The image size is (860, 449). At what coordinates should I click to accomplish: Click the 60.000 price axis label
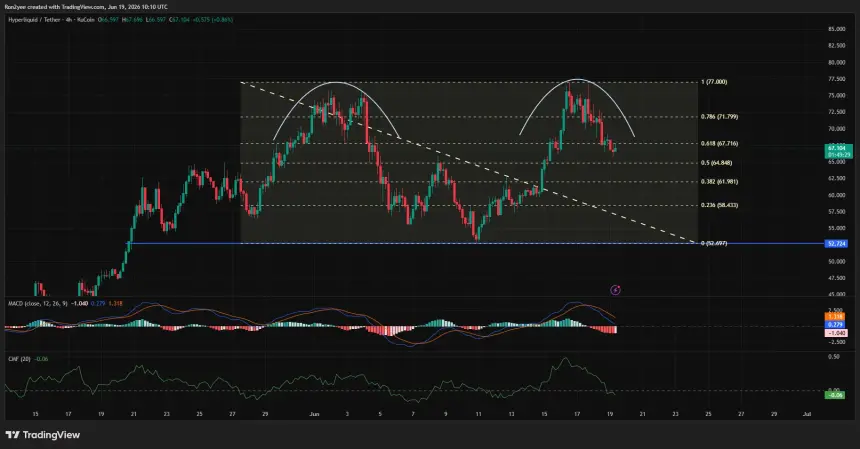836,195
